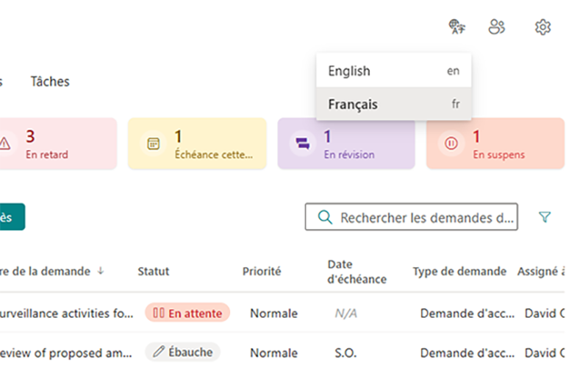Click Demande d'acc... in Ébauche row
The height and width of the screenshot is (368, 588).
pos(467,353)
